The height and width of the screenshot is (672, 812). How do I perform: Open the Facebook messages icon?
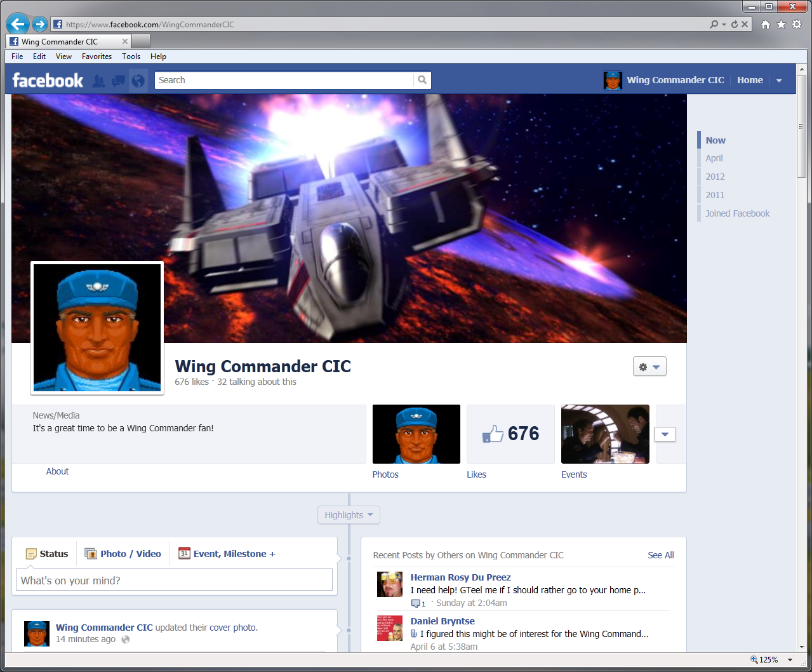click(119, 81)
